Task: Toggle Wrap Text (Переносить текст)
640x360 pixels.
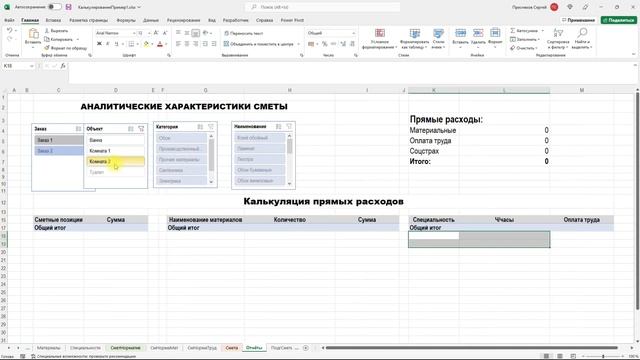Action: pyautogui.click(x=244, y=33)
